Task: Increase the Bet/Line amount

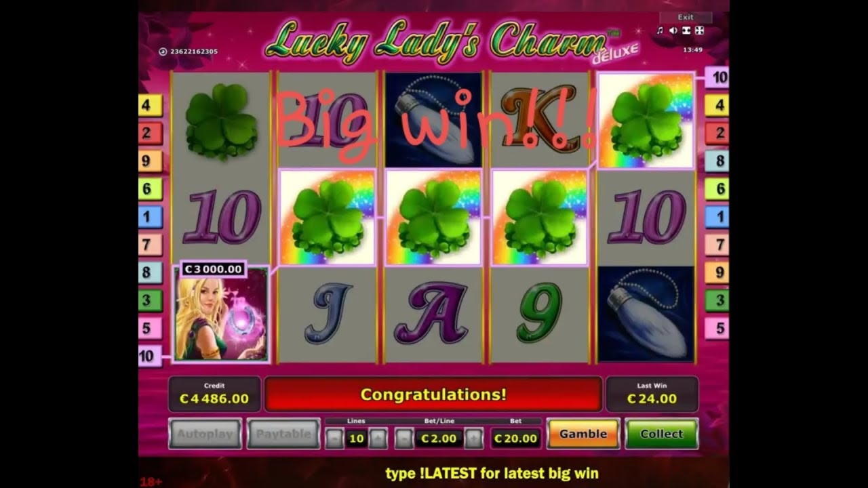Action: tap(474, 439)
